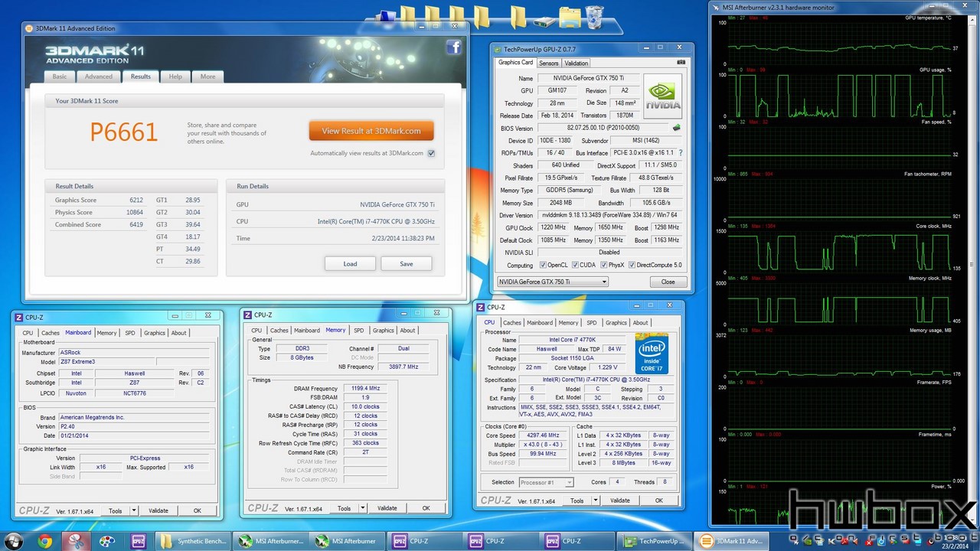Open Caches tab in CPU tab window

click(x=512, y=323)
